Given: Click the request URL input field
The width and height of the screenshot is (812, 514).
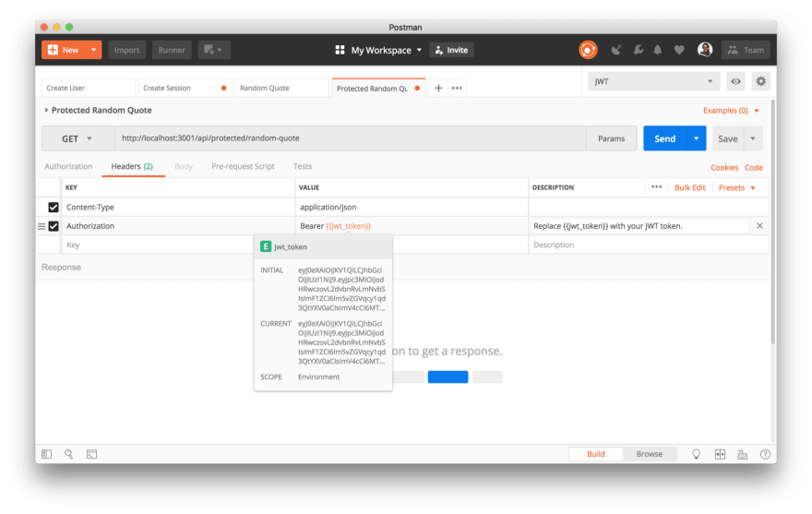Looking at the screenshot, I should coord(351,138).
